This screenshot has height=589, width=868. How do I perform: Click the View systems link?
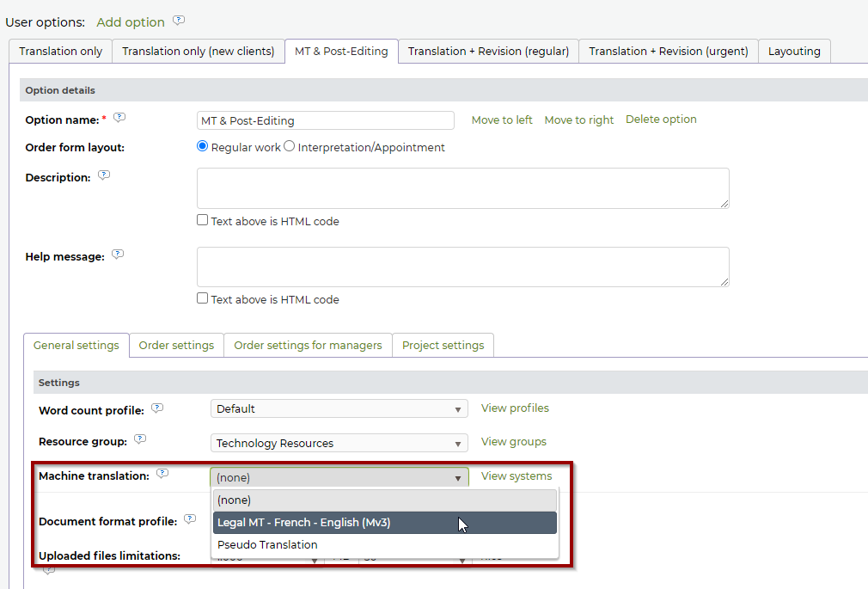click(517, 476)
